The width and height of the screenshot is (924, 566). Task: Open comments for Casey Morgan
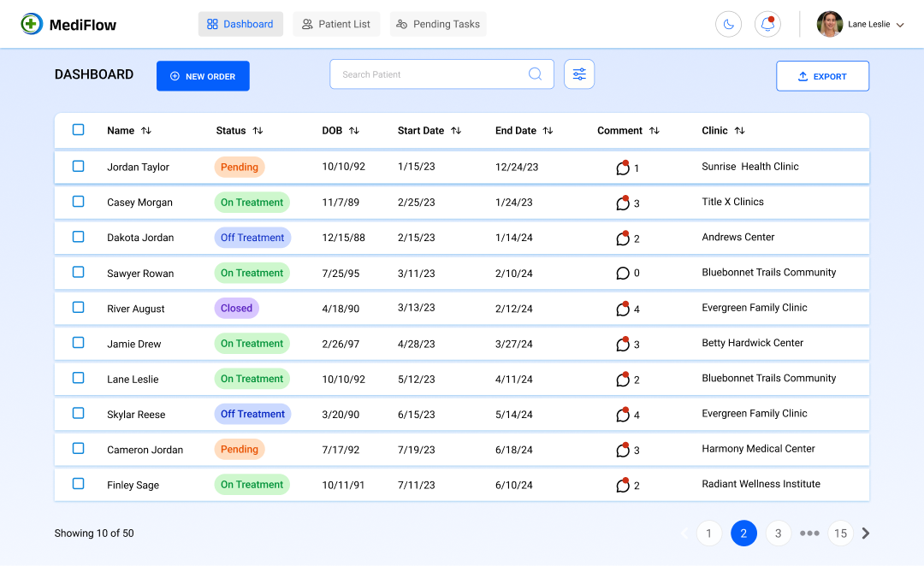pyautogui.click(x=622, y=203)
